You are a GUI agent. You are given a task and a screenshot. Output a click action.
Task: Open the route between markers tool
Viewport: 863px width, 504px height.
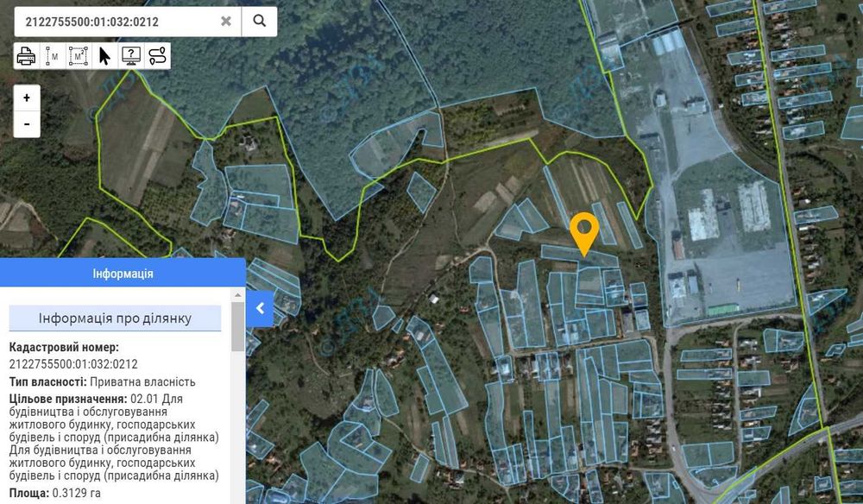pos(157,56)
